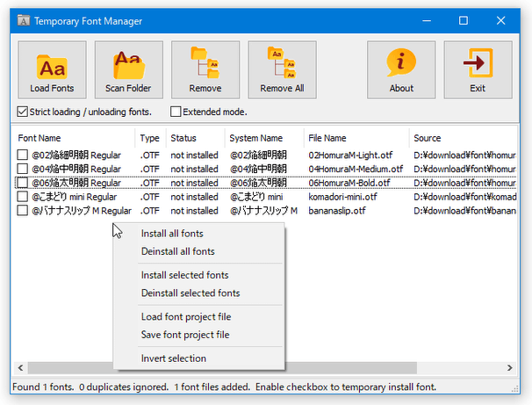Click the @こまどり mini system name cell

(256, 197)
